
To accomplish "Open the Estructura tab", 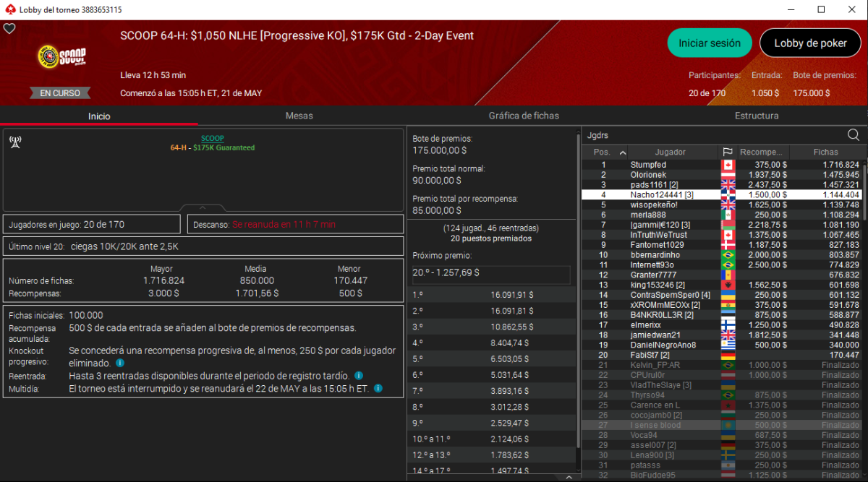I will 757,116.
